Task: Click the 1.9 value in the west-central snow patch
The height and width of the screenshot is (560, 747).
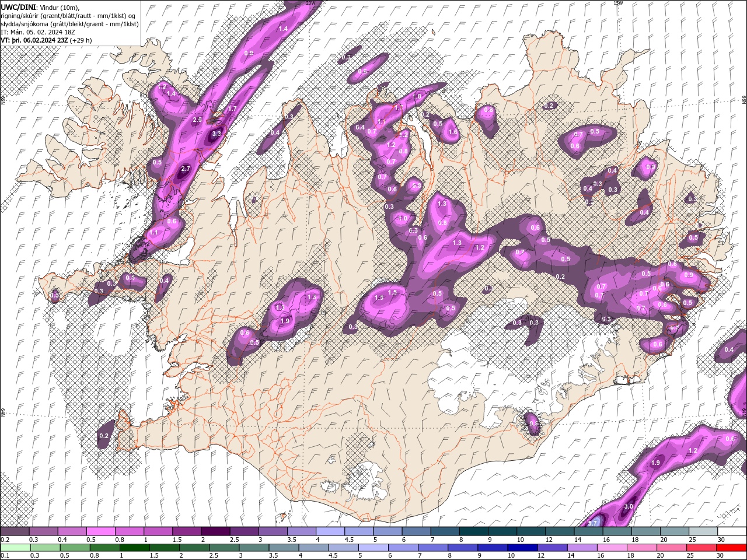Action: 285,321
